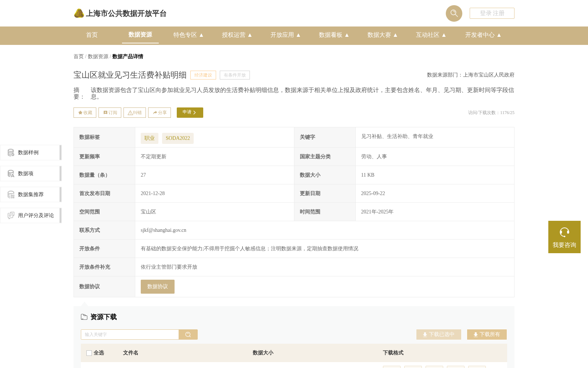Expand the 特色专区 menu
The image size is (588, 368).
pyautogui.click(x=189, y=35)
